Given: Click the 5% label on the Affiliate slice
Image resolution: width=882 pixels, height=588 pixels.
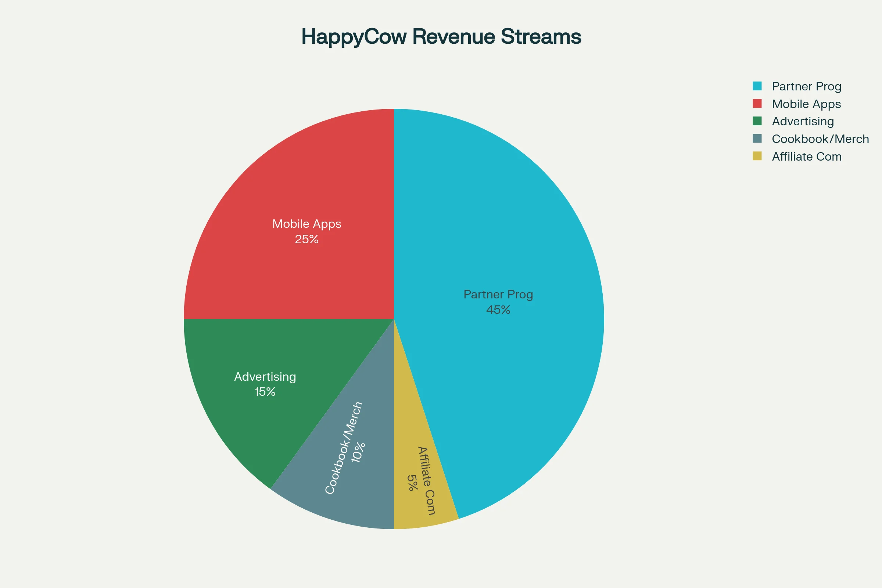Looking at the screenshot, I should (x=412, y=484).
